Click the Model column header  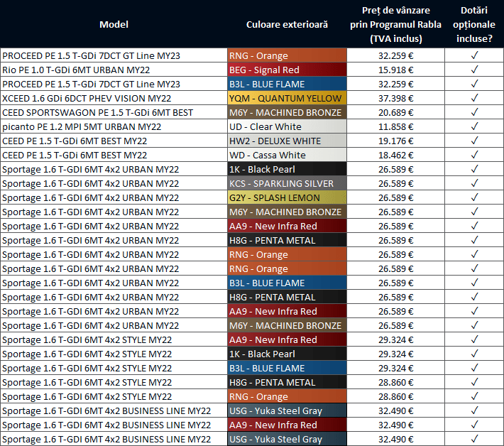pos(114,24)
